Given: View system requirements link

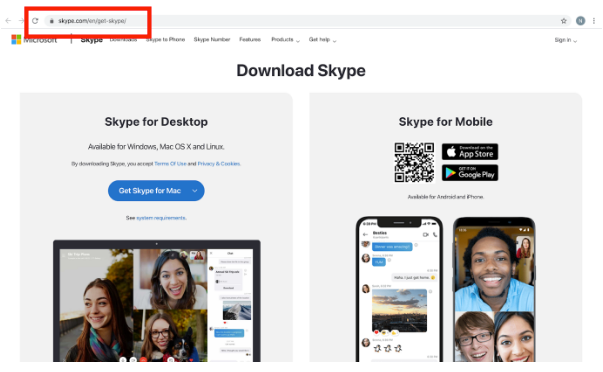Looking at the screenshot, I should 161,218.
